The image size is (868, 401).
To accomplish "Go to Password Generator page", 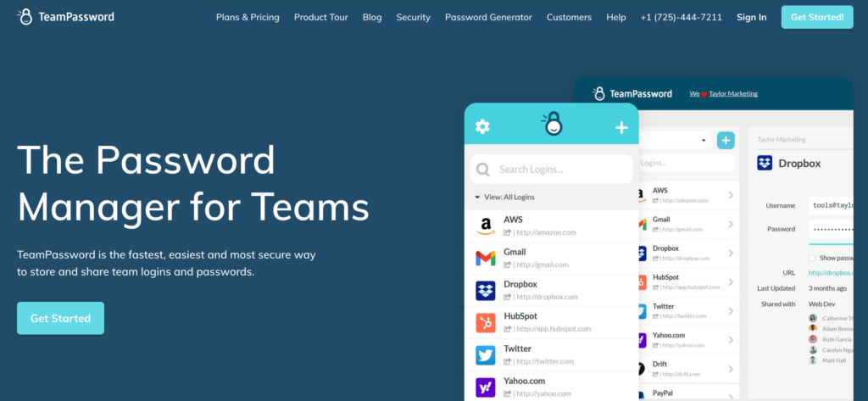I will 488,17.
